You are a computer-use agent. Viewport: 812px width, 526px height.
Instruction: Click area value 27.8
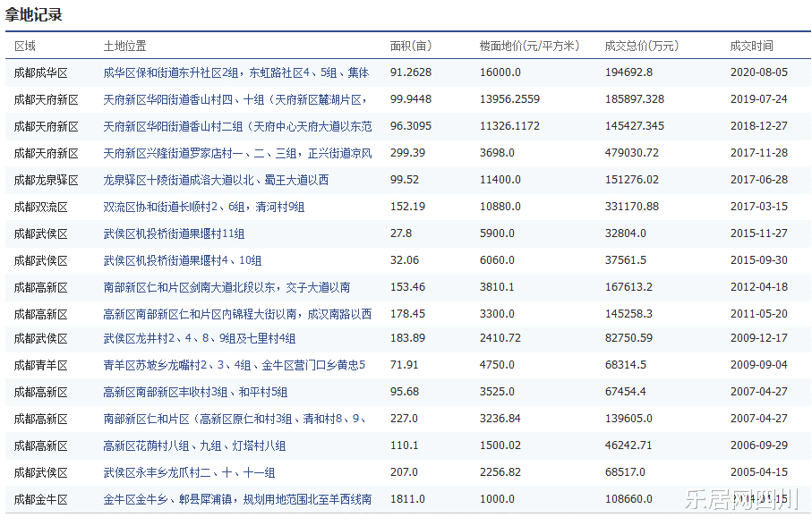(x=401, y=233)
